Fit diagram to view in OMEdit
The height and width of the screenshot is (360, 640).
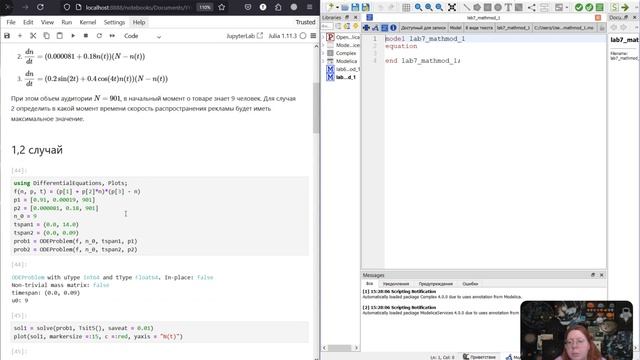coord(452,7)
